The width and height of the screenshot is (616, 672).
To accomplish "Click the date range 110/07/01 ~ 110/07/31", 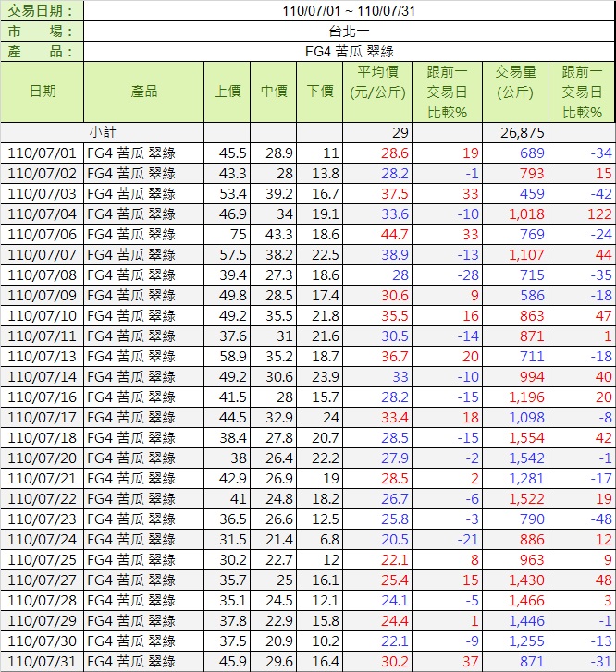I will pos(349,10).
